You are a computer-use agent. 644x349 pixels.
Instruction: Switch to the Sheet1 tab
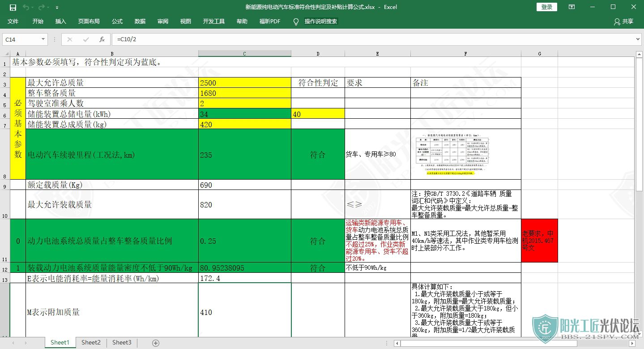click(x=60, y=342)
